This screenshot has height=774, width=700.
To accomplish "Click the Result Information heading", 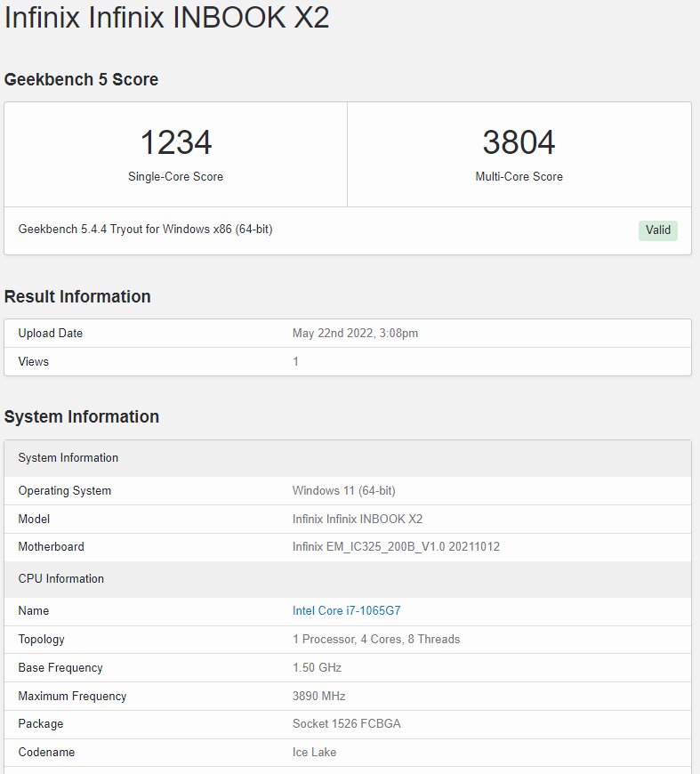I will tap(77, 296).
